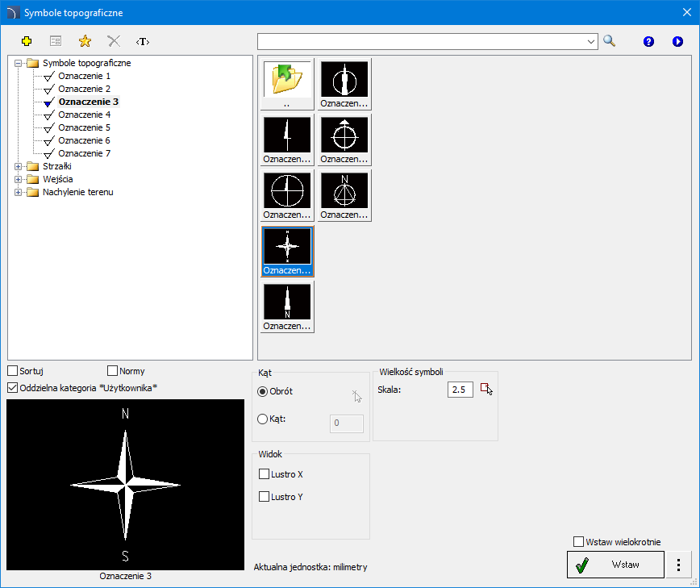This screenshot has width=700, height=588.
Task: Check the Lustro X mirror option
Action: click(x=264, y=474)
